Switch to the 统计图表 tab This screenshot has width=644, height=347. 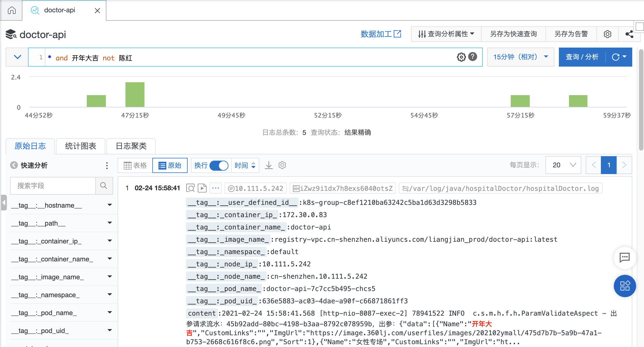81,146
